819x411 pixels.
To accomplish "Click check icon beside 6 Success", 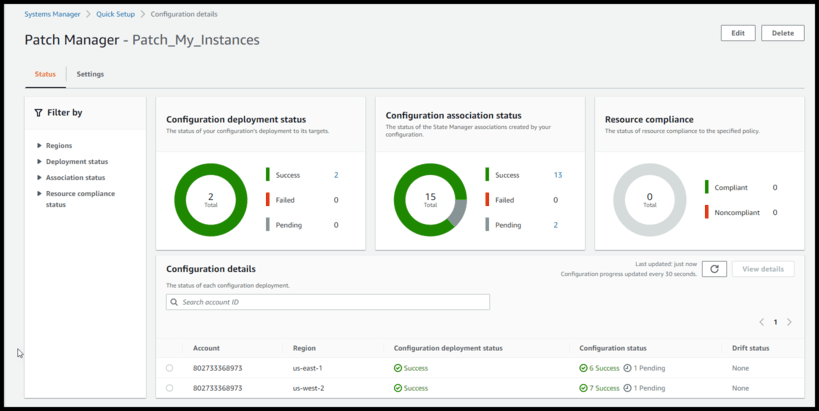I will point(583,368).
